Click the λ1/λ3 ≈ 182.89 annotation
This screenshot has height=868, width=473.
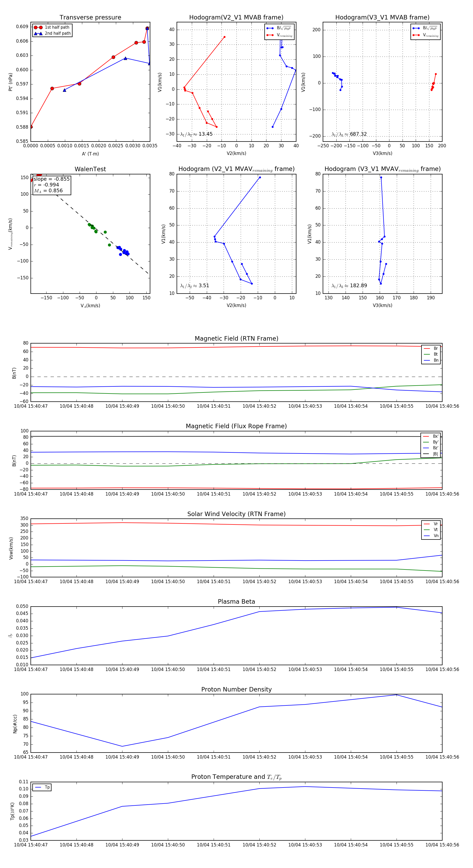[349, 286]
